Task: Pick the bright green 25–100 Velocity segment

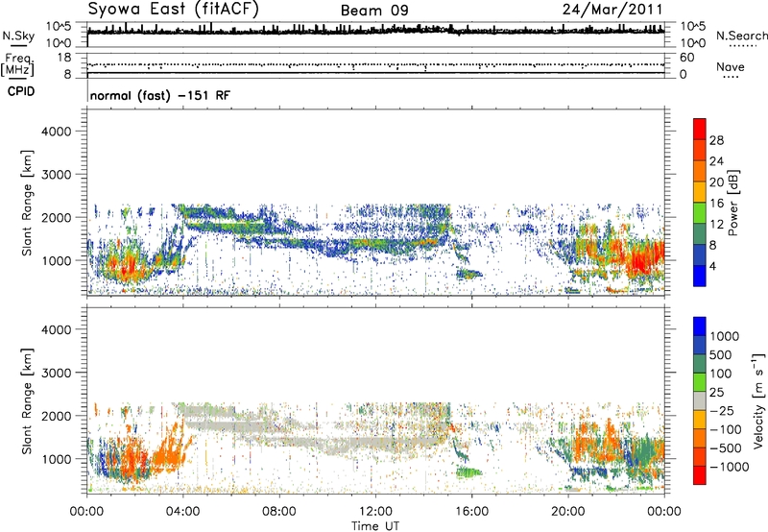Action: pyautogui.click(x=700, y=382)
